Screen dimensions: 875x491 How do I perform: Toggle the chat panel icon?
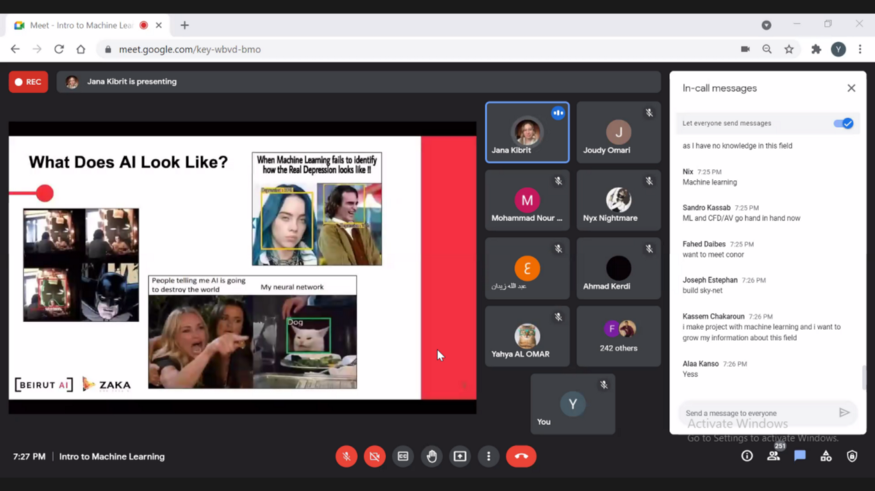(800, 456)
